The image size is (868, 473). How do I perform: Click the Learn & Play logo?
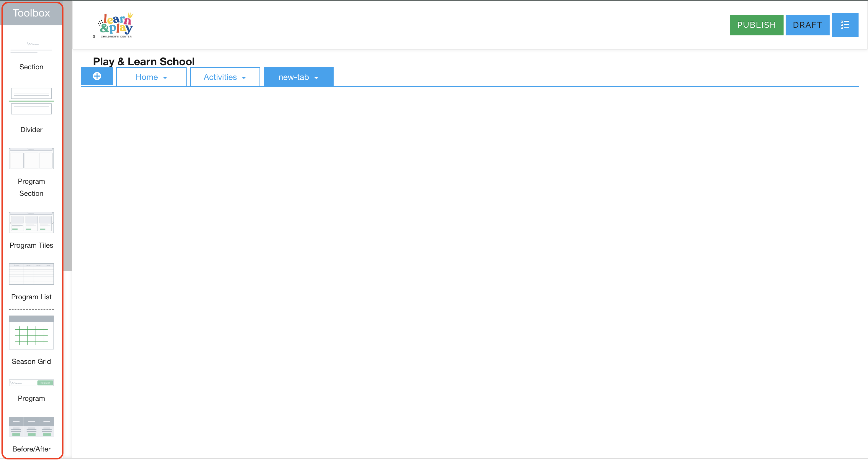coord(115,25)
